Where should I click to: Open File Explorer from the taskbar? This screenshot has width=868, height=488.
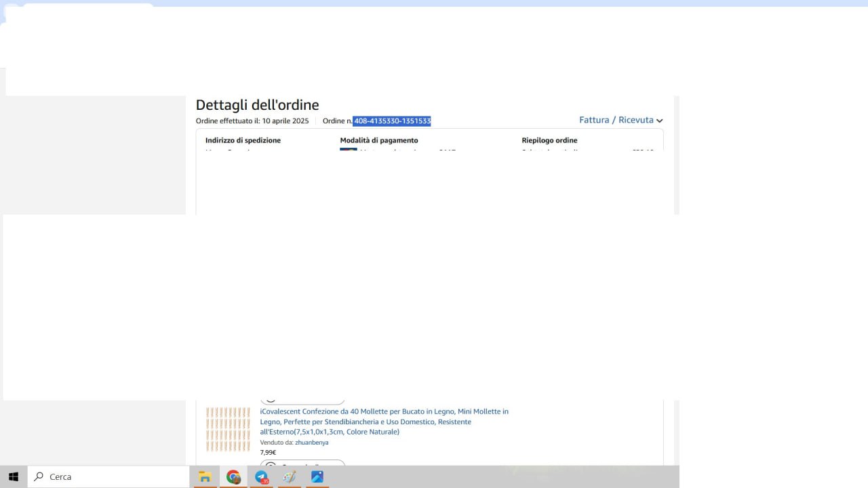(x=205, y=477)
